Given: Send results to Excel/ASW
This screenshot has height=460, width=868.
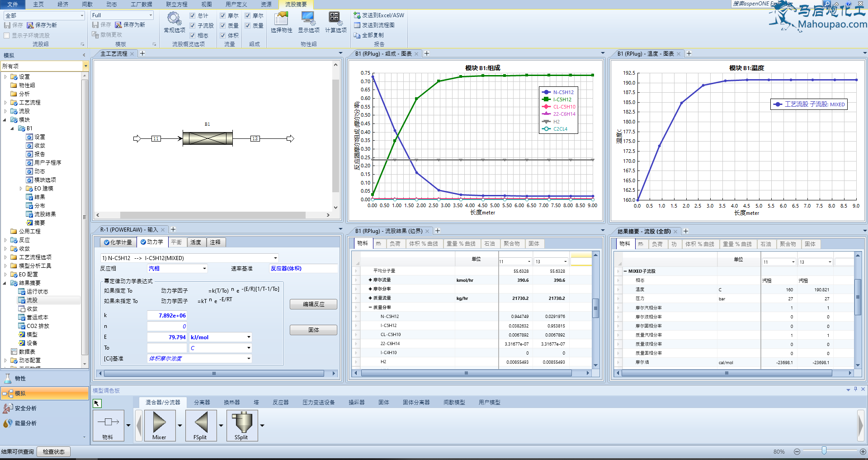Looking at the screenshot, I should [x=379, y=15].
